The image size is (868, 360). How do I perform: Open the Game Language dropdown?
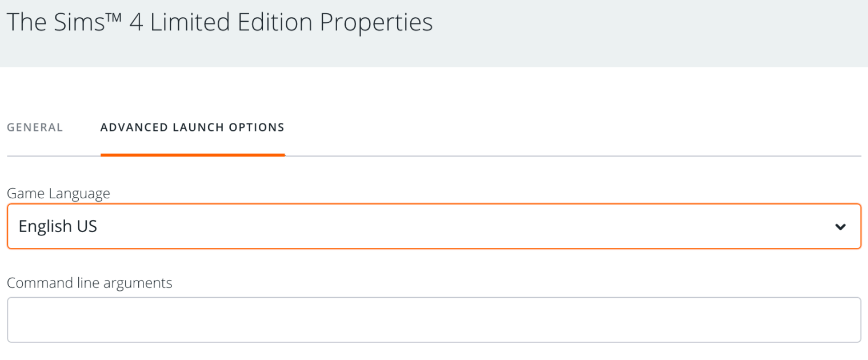tap(433, 226)
